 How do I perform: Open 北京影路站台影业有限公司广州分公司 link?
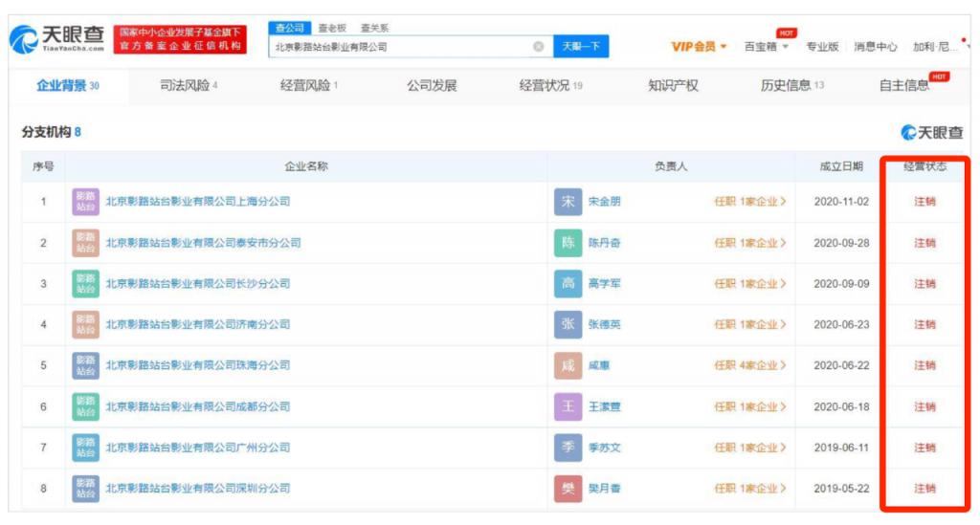point(197,448)
